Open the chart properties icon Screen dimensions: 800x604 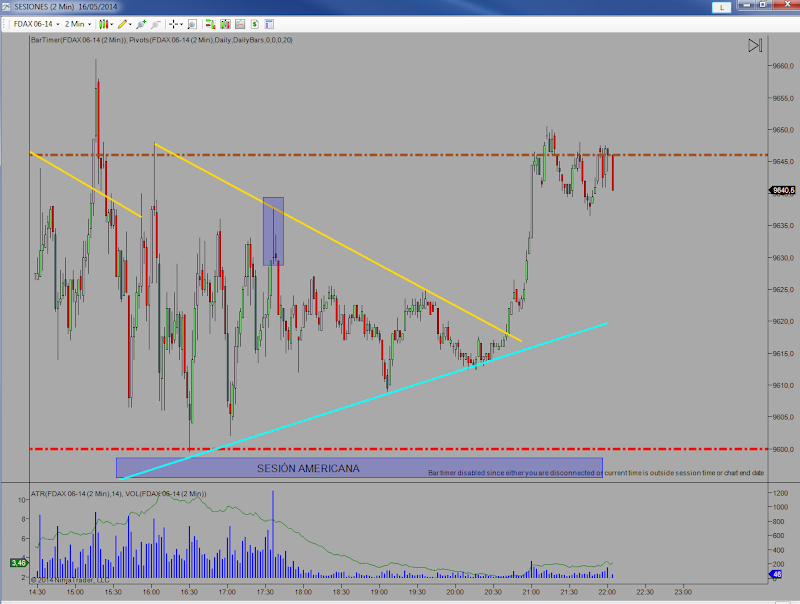pyautogui.click(x=269, y=24)
